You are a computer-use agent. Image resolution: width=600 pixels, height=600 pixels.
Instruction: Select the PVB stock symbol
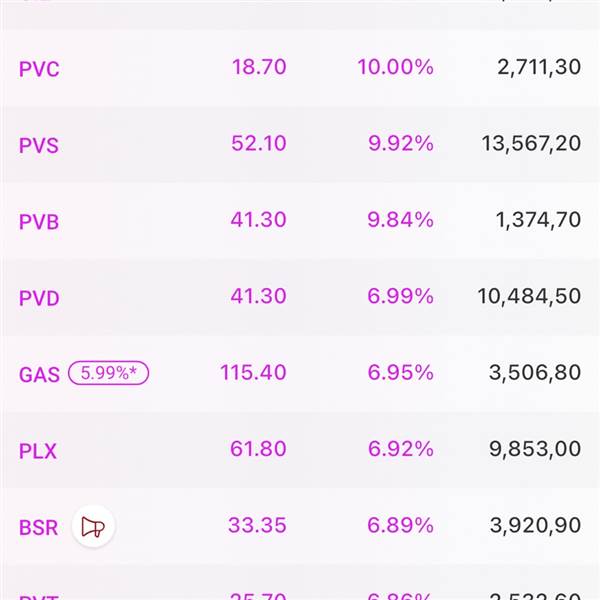39,221
